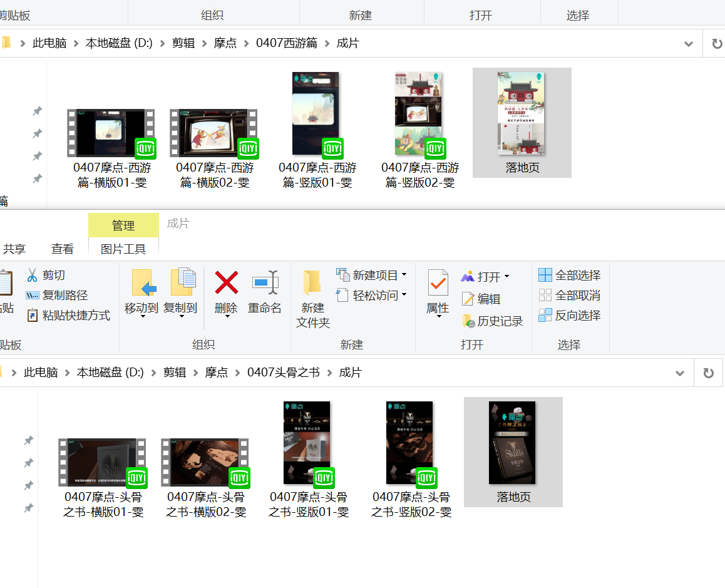Click the Copy path (复制路径) icon

coord(32,295)
